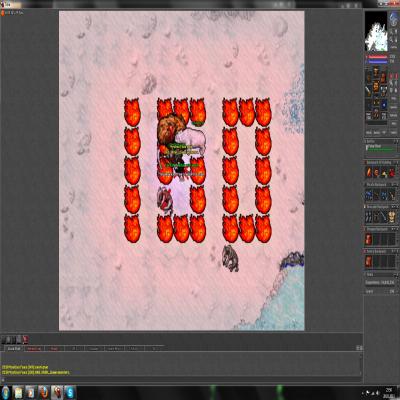This screenshot has width=400, height=400.
Task: Toggle the red chat icon above console
Action: (25, 339)
